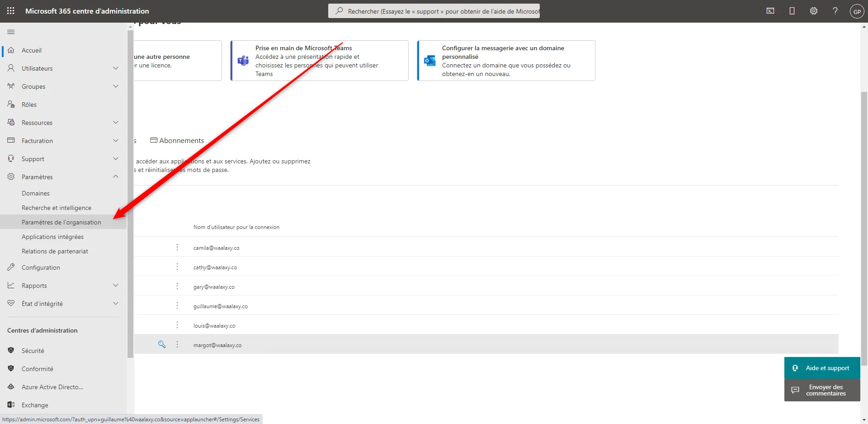The height and width of the screenshot is (424, 868).
Task: Click the Exchange icon
Action: tap(11, 405)
